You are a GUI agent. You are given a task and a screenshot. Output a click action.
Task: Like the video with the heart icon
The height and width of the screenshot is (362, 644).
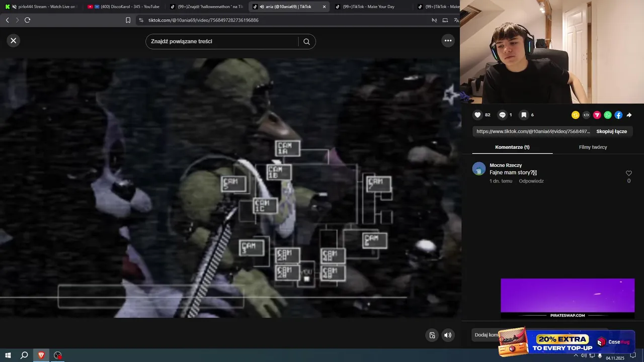[x=478, y=115]
